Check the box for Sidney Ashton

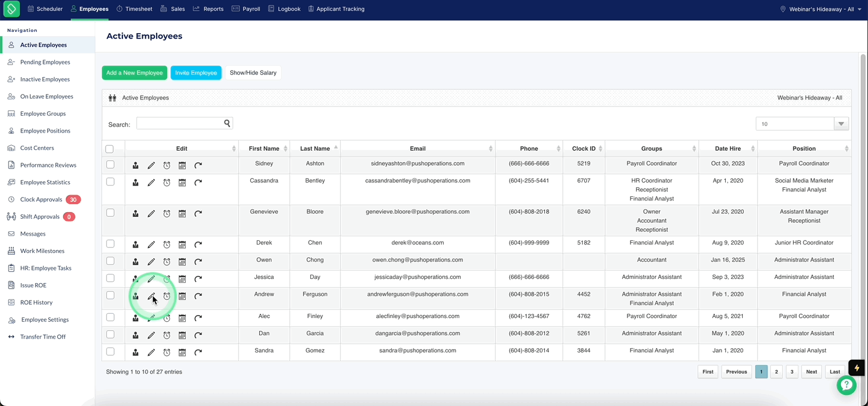110,164
